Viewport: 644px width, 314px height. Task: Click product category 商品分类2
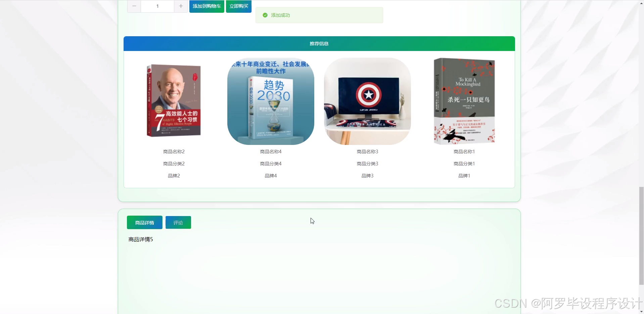coord(174,164)
